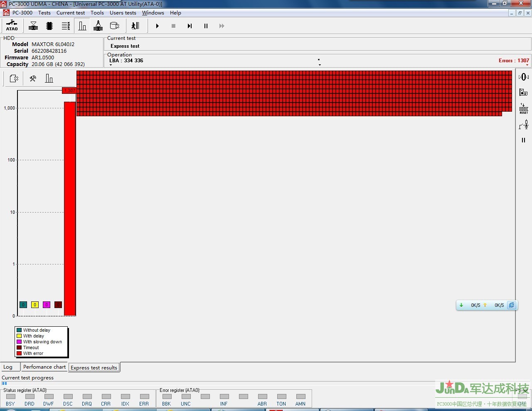The image size is (532, 411).
Task: Click the controller board icon in right sidebar
Action: click(524, 92)
